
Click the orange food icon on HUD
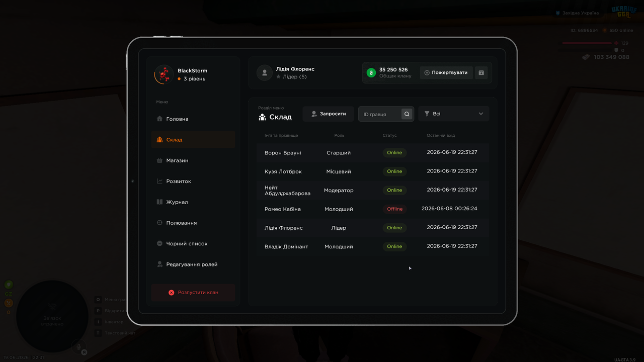pyautogui.click(x=9, y=303)
